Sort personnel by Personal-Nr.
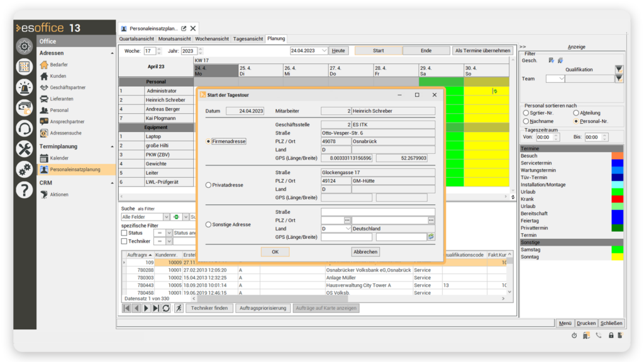This screenshot has height=362, width=644. click(x=576, y=121)
